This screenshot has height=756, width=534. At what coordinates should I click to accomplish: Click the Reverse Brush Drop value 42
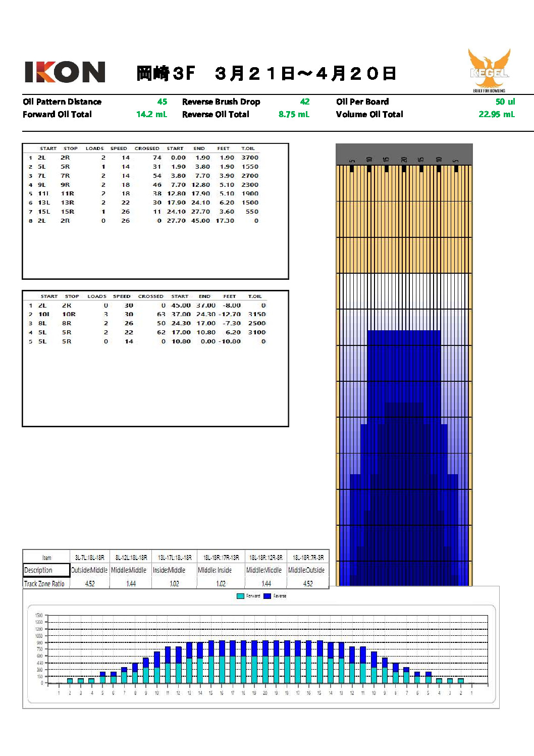(305, 102)
